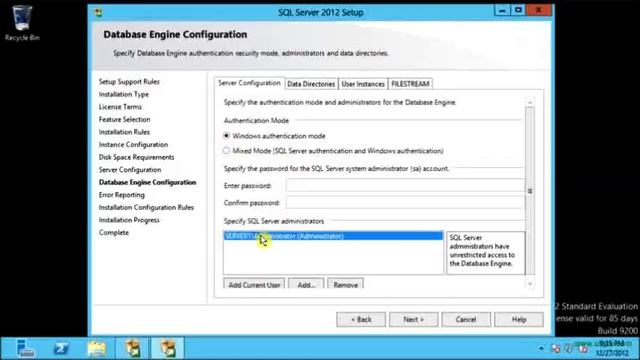
Task: Show hidden system tray icons
Action: tap(541, 348)
